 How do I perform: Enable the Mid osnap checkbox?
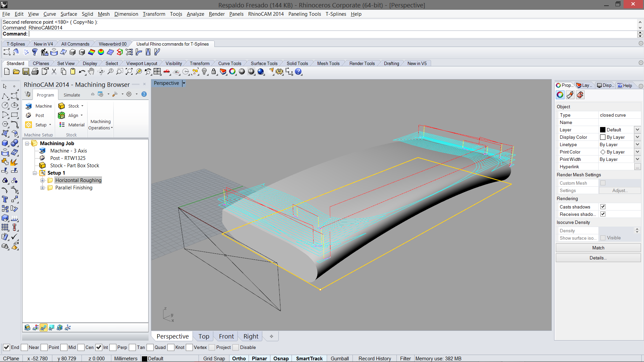click(64, 347)
